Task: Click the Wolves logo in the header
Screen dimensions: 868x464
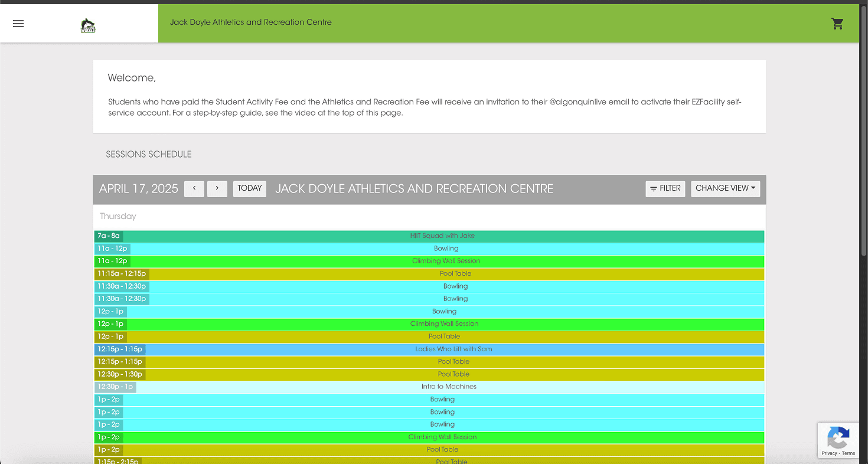Action: pos(88,25)
